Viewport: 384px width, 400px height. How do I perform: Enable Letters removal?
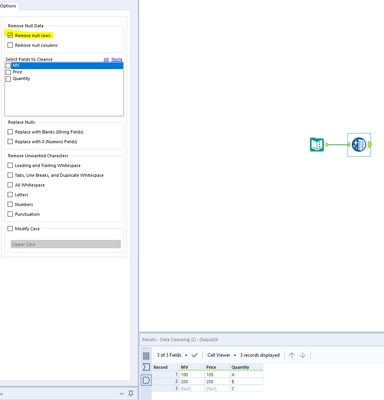(10, 195)
